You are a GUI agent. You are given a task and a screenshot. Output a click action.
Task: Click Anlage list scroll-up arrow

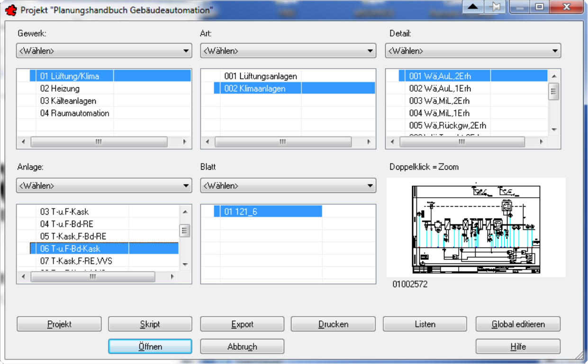(185, 212)
